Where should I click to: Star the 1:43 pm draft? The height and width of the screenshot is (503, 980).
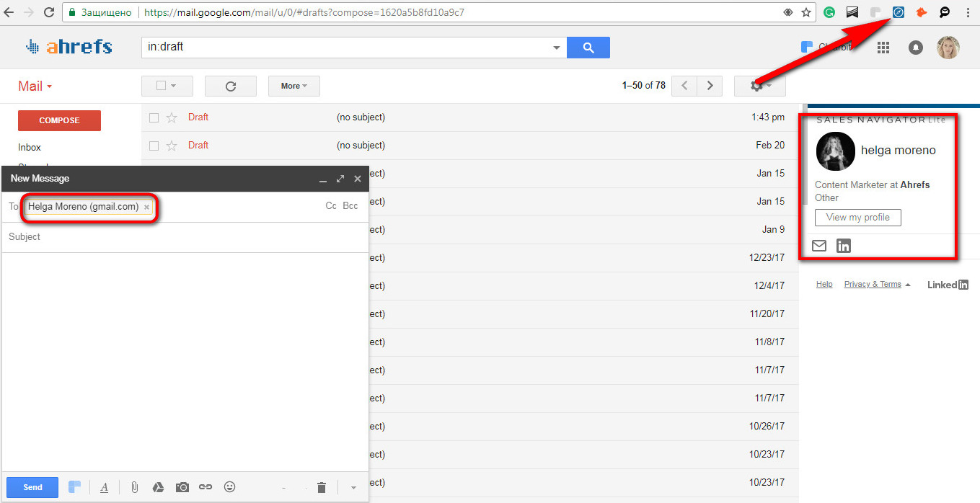point(172,117)
